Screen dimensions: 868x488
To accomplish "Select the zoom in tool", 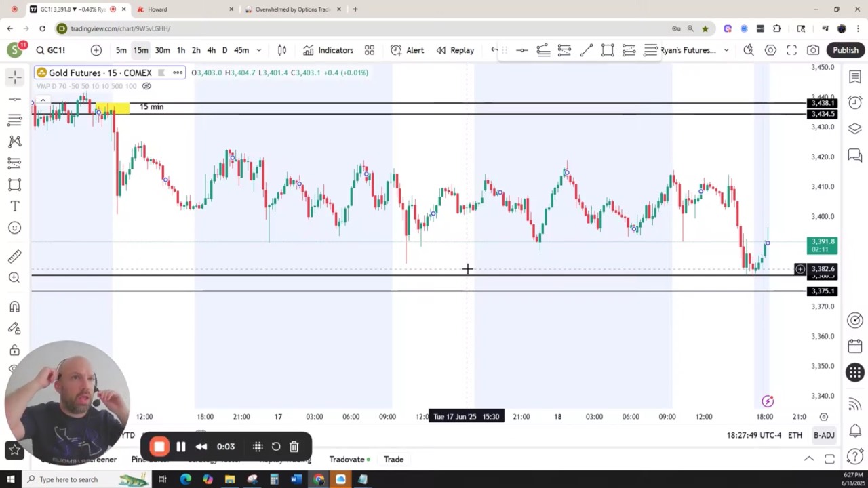I will tap(14, 277).
